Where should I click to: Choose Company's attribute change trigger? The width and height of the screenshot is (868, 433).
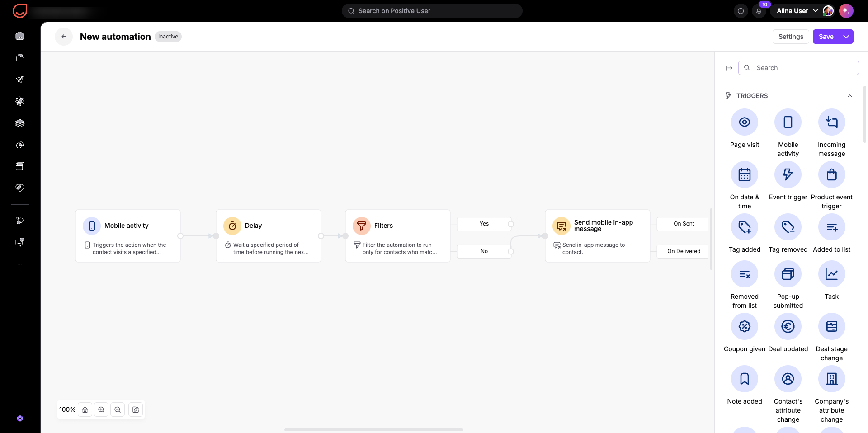tap(831, 379)
